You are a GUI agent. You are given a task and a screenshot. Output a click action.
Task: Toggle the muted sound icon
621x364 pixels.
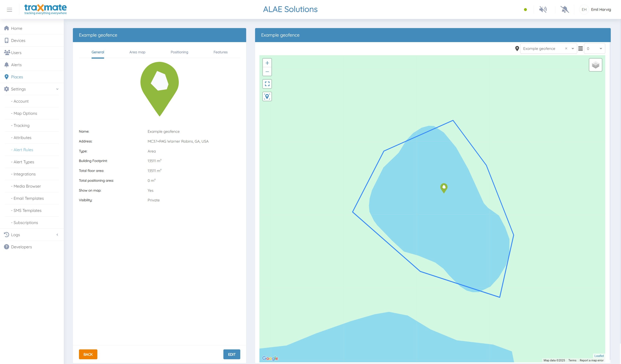pos(543,10)
